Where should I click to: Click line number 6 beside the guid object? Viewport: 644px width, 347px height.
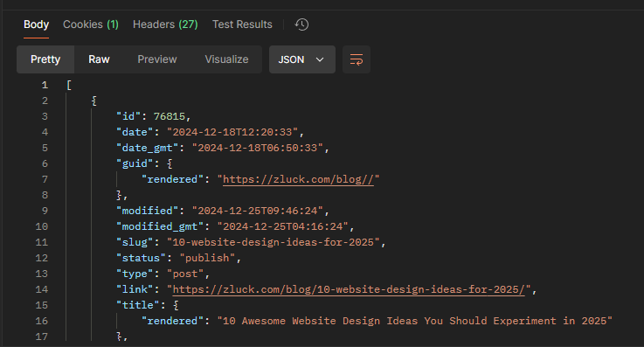[x=45, y=163]
